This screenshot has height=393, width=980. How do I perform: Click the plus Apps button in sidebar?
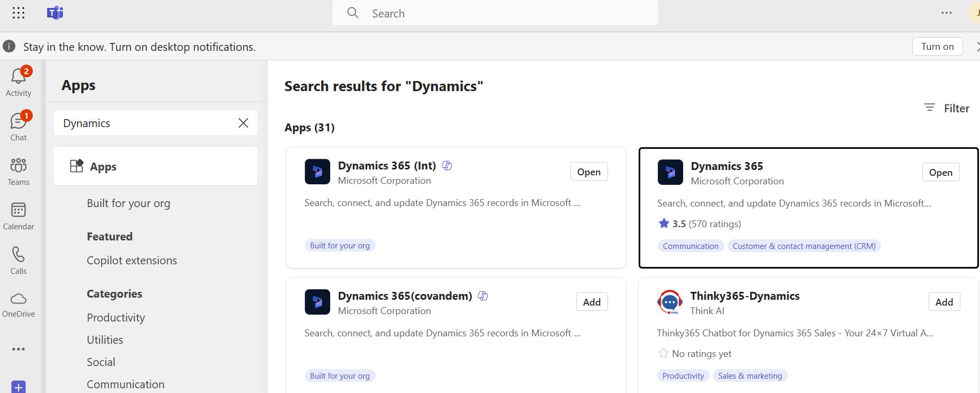(x=19, y=387)
